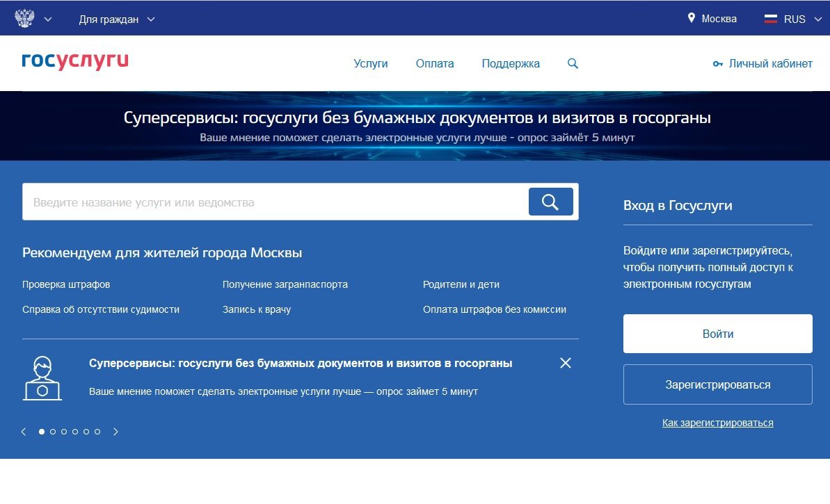Click the 'Суперсервисы' dark banner headline
This screenshot has height=504, width=830.
click(417, 117)
